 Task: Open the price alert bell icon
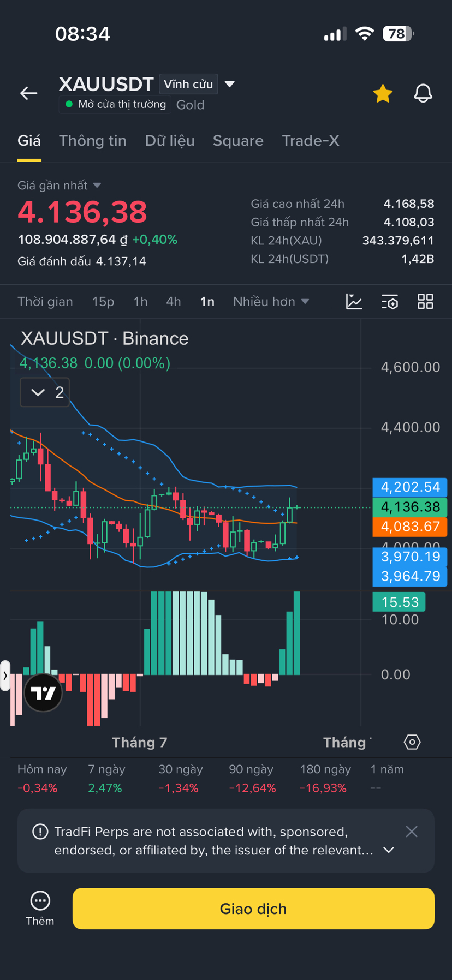pos(423,93)
